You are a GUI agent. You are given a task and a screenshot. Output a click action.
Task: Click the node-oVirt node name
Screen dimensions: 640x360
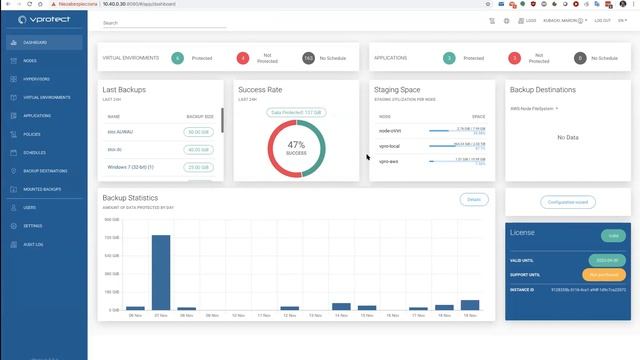point(390,131)
